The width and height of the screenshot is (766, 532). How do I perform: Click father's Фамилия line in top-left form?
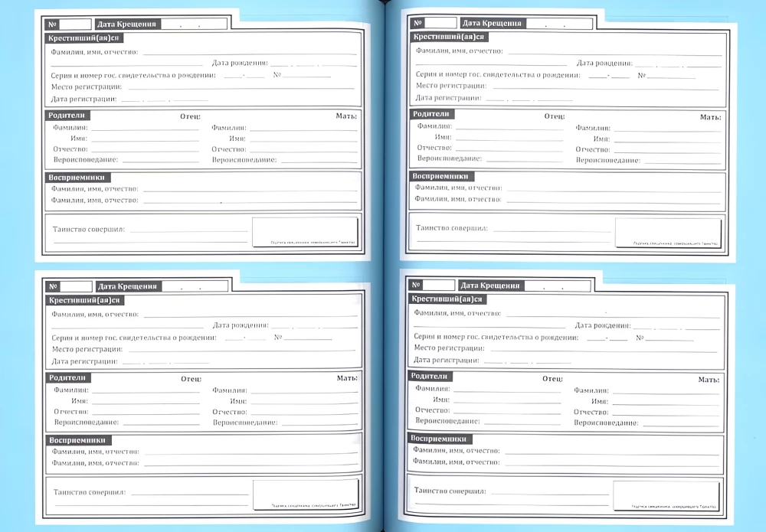tap(144, 127)
